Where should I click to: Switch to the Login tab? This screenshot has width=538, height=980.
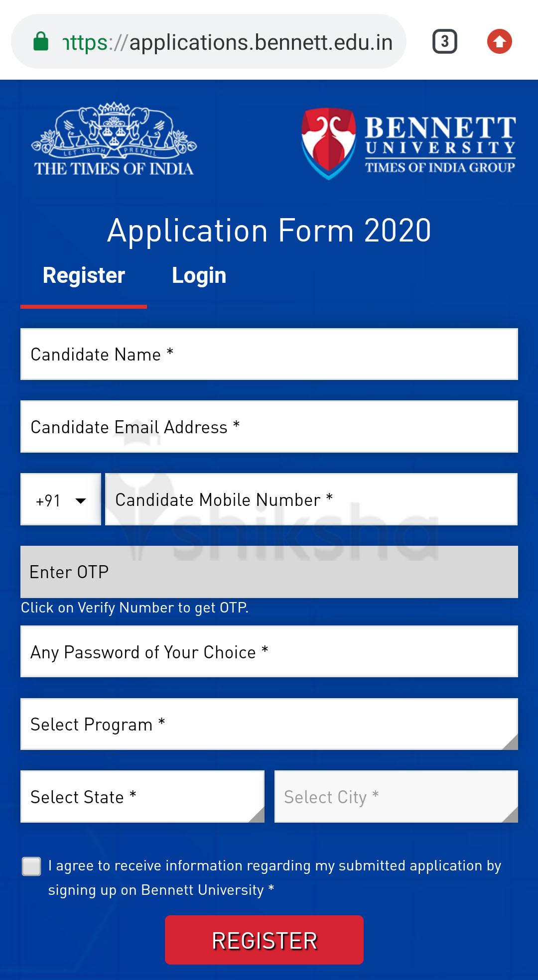[199, 276]
